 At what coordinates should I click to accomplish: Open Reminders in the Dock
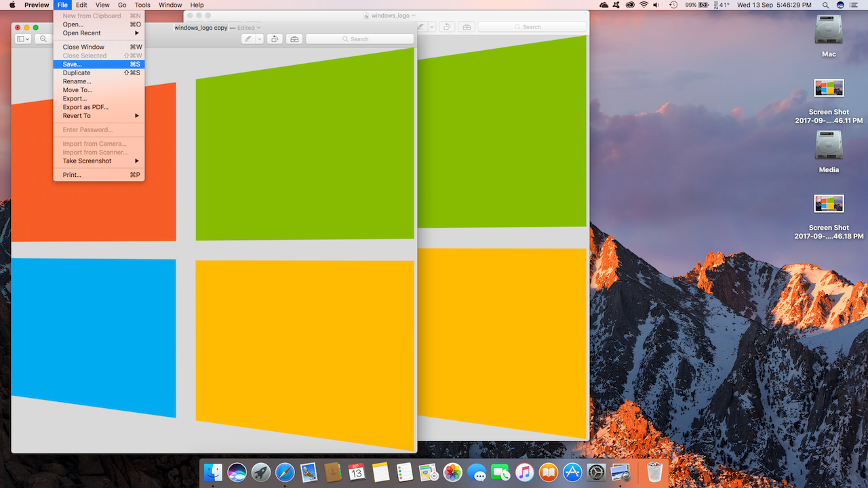point(405,472)
